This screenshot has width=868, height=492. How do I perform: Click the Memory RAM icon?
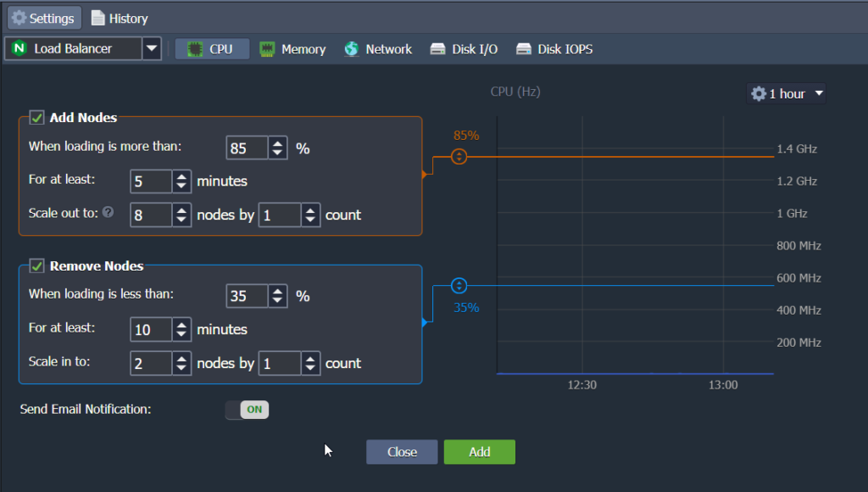coord(267,48)
